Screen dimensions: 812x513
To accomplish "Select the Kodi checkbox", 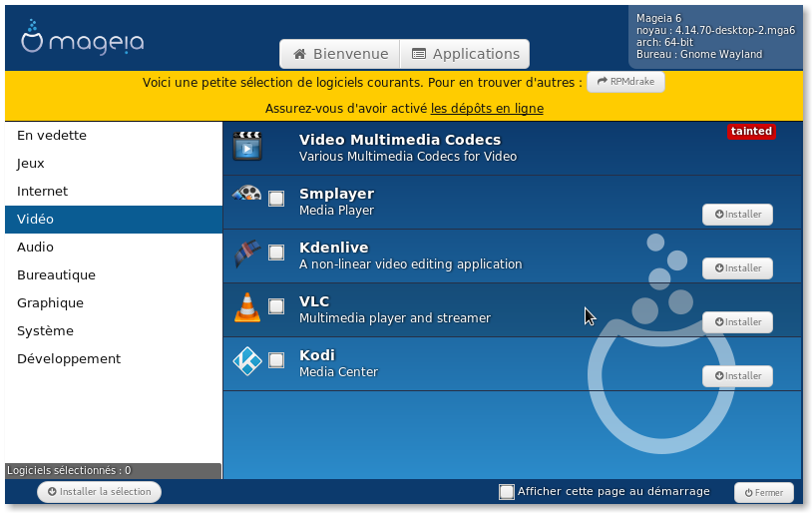I will point(276,360).
